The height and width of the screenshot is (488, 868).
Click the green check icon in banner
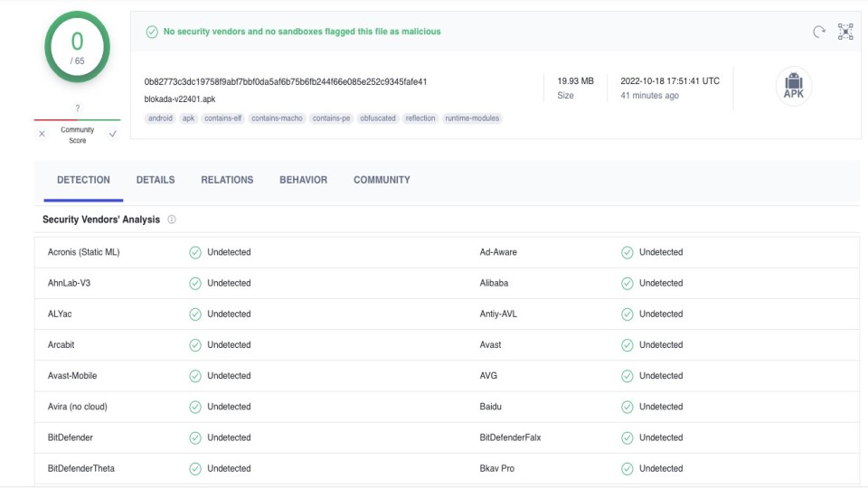152,33
